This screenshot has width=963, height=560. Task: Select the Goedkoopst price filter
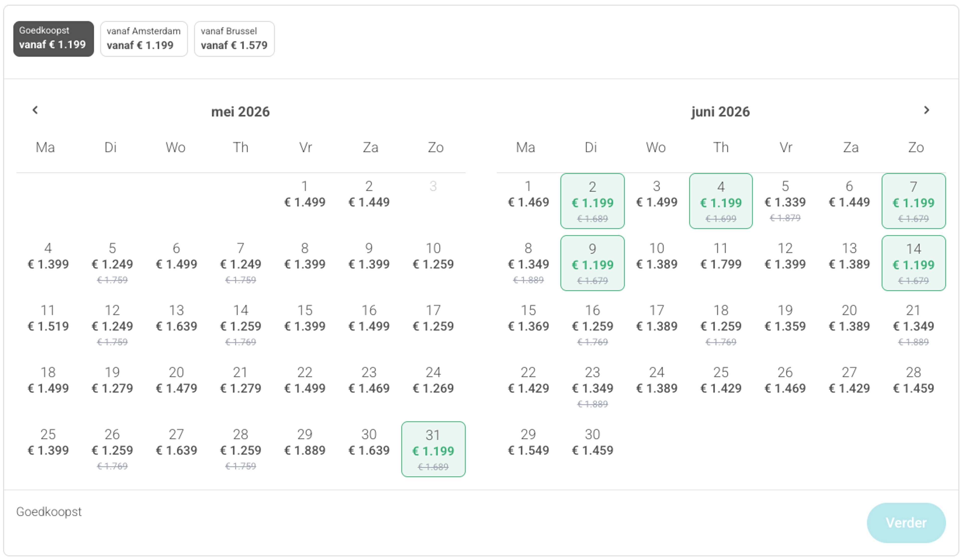pos(53,39)
